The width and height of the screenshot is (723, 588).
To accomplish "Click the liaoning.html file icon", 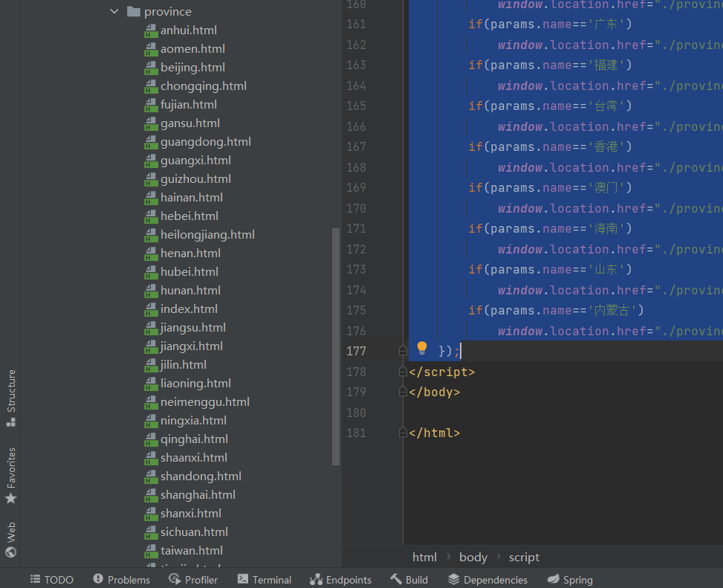I will pyautogui.click(x=151, y=384).
